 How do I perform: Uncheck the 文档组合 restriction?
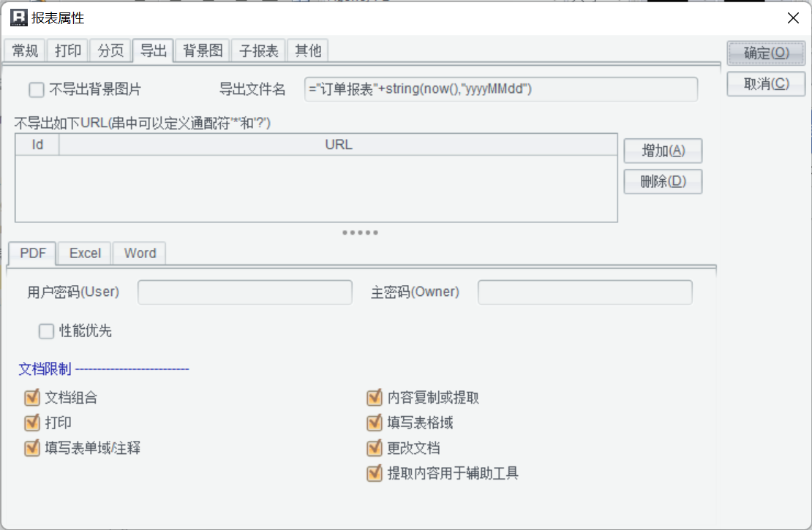coord(32,398)
